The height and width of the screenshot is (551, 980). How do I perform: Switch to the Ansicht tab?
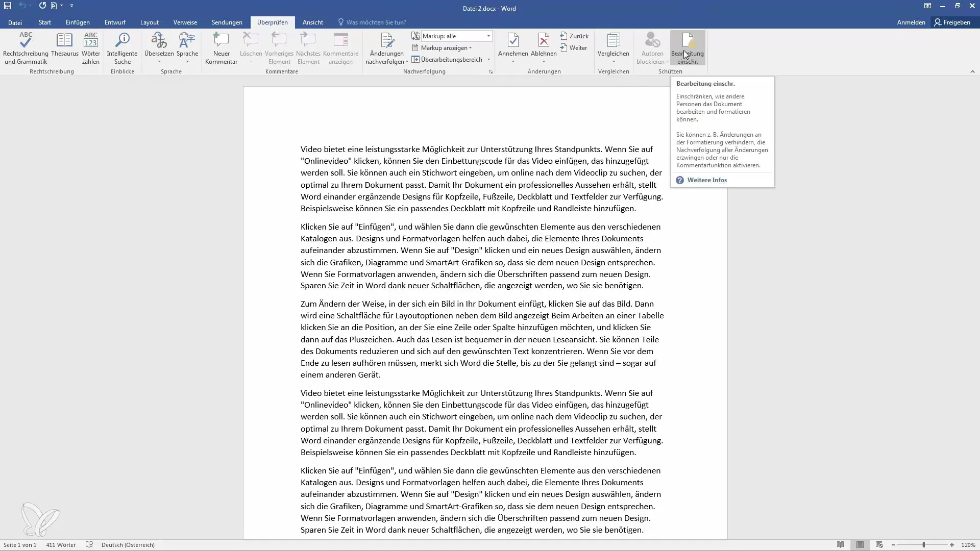[312, 22]
